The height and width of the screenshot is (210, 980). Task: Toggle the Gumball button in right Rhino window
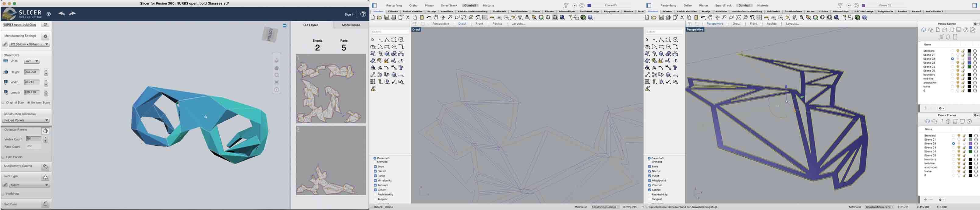(744, 6)
